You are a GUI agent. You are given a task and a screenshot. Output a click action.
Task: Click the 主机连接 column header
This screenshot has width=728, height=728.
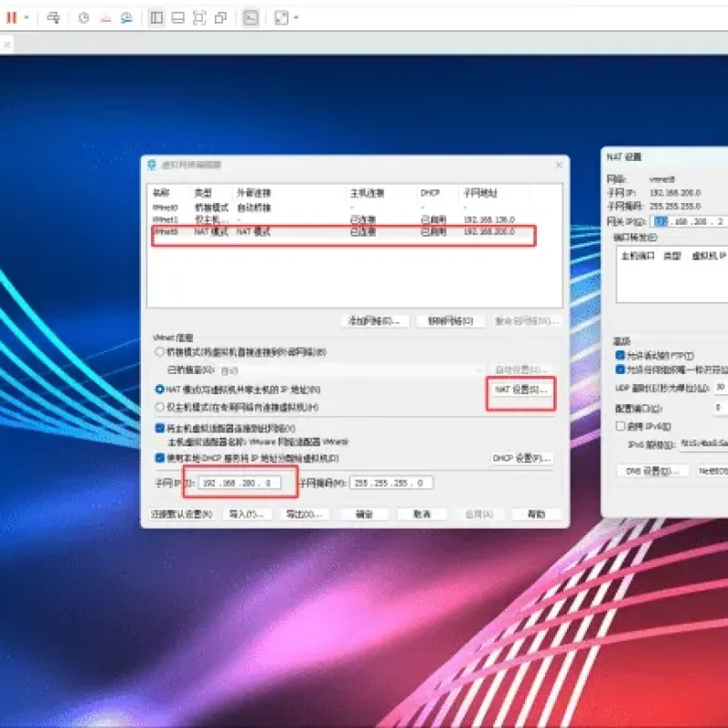point(367,193)
